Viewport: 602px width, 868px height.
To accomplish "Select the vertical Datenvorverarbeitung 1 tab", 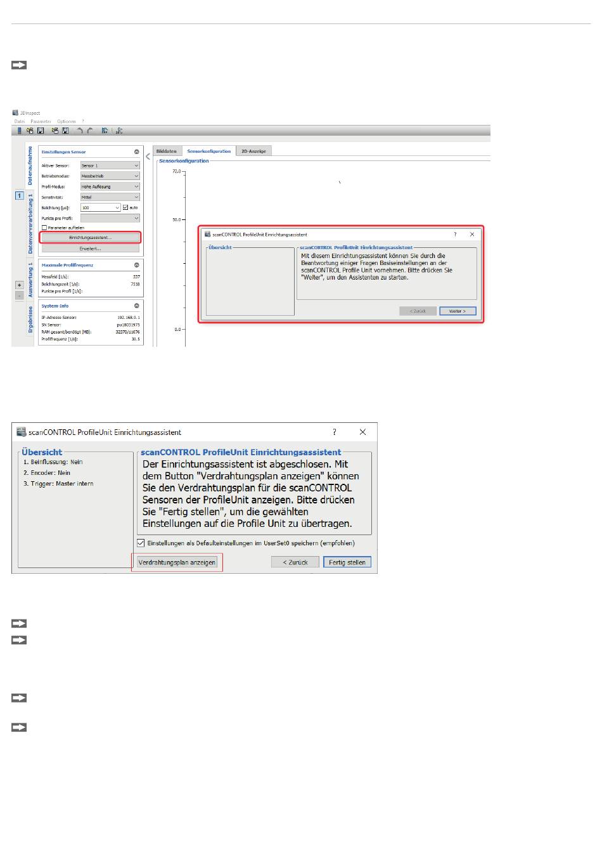I will point(30,224).
